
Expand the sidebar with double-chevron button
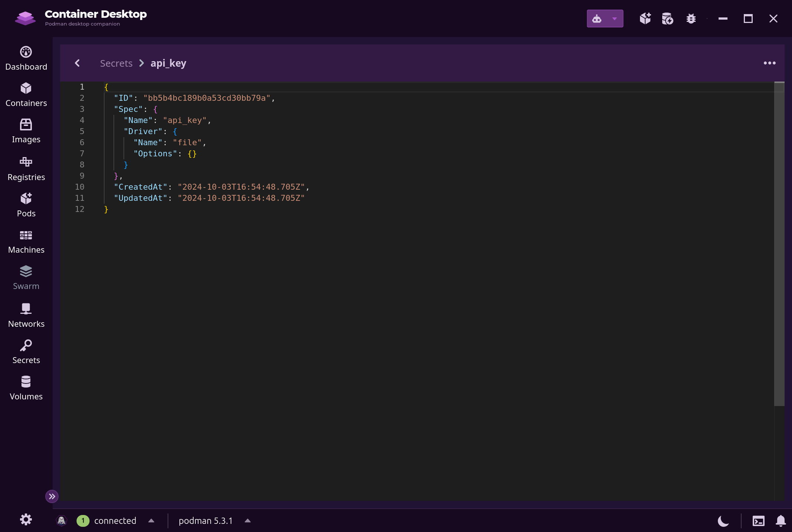point(52,496)
